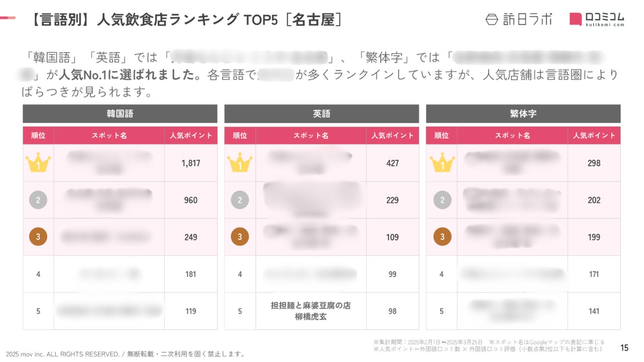Click the 訪日ラボ logo

coord(518,20)
